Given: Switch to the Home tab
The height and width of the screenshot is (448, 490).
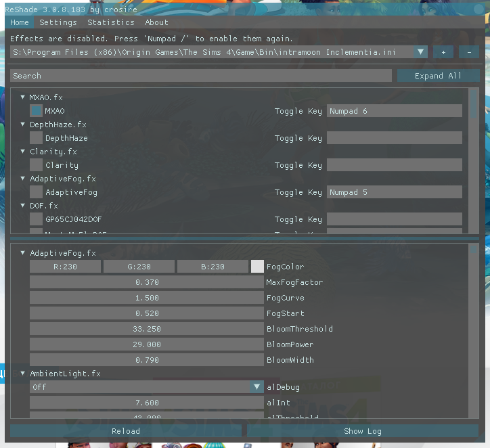Looking at the screenshot, I should tap(20, 22).
